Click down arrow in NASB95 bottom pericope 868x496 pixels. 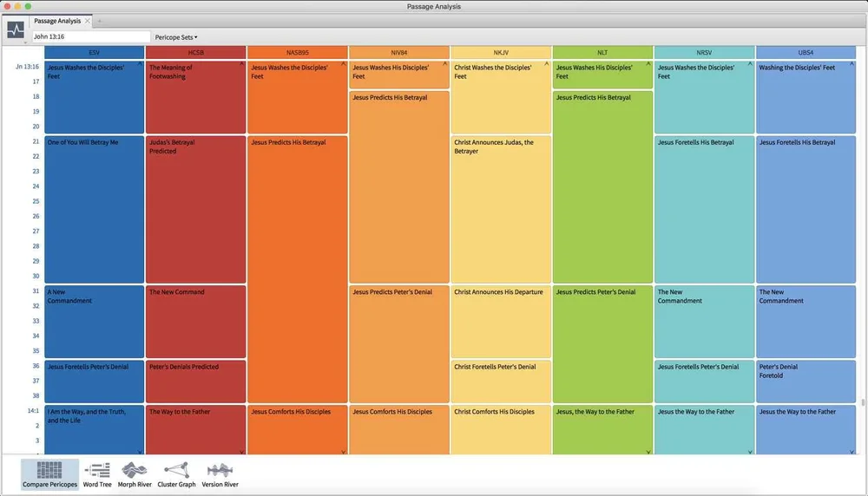[x=343, y=452]
